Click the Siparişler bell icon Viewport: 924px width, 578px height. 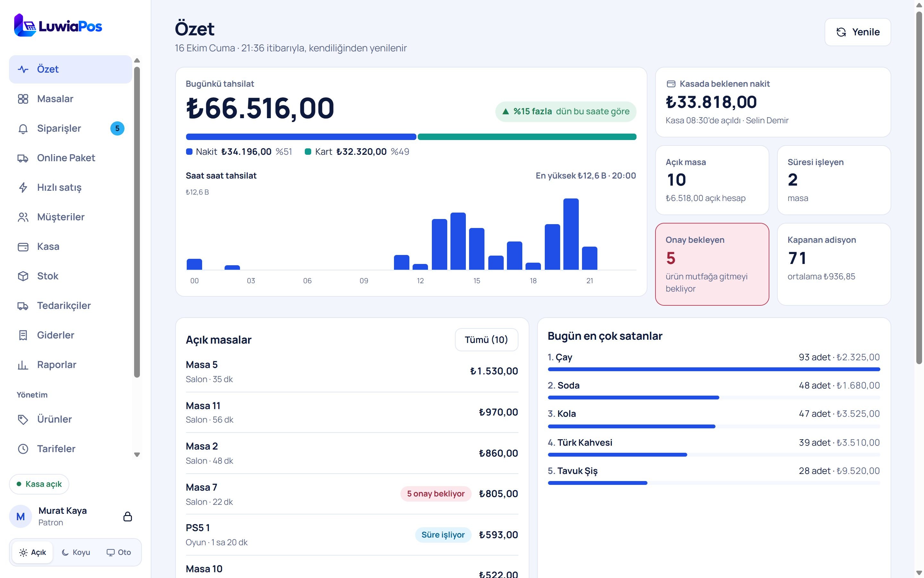(23, 129)
